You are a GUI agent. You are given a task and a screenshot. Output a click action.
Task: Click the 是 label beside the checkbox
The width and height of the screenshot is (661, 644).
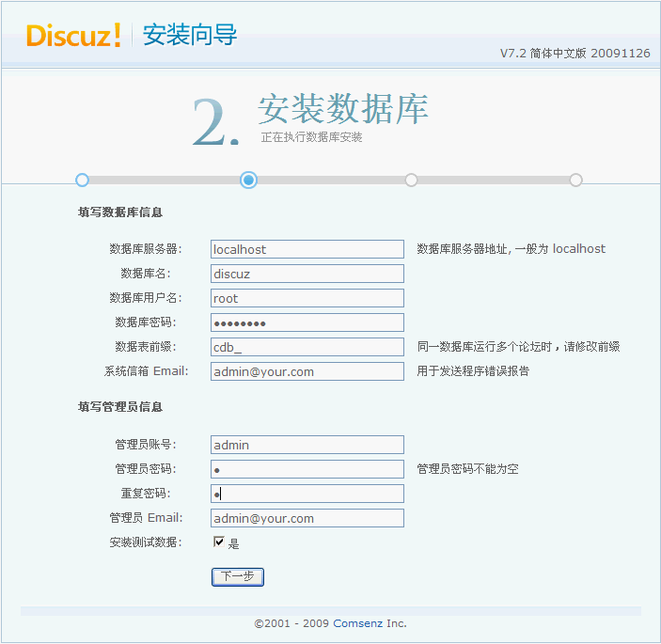click(233, 543)
